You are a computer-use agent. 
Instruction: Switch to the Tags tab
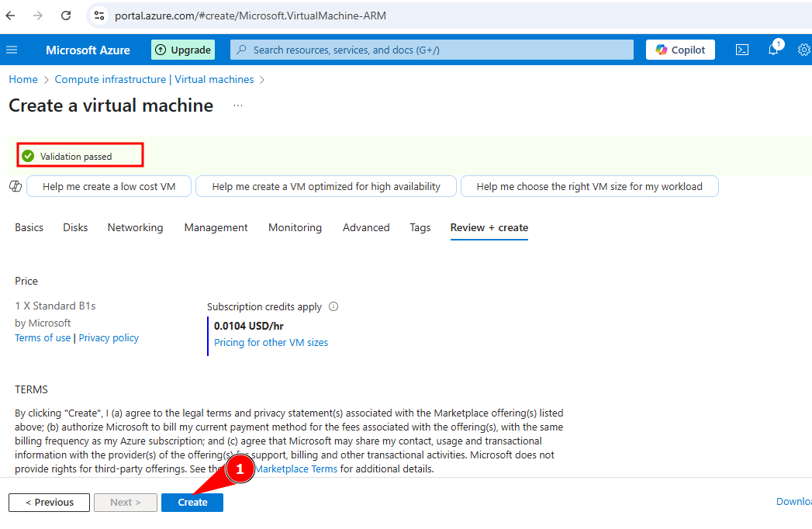tap(420, 227)
